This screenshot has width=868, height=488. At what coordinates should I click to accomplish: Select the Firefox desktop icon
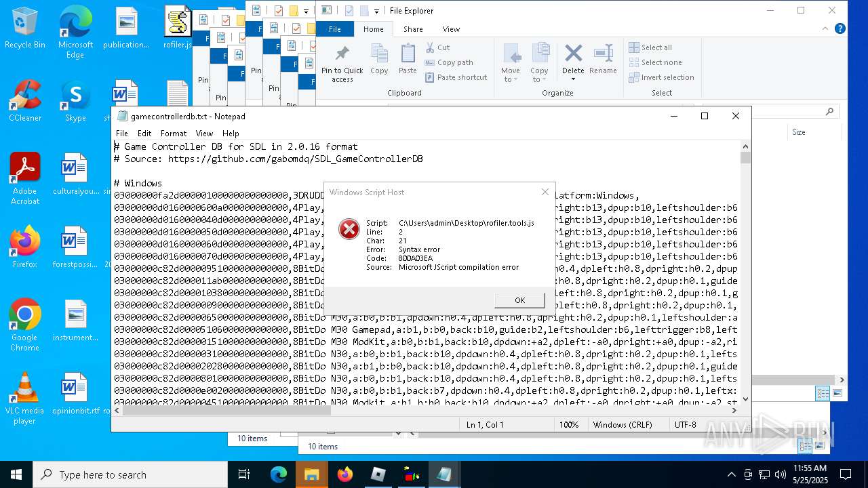point(25,247)
